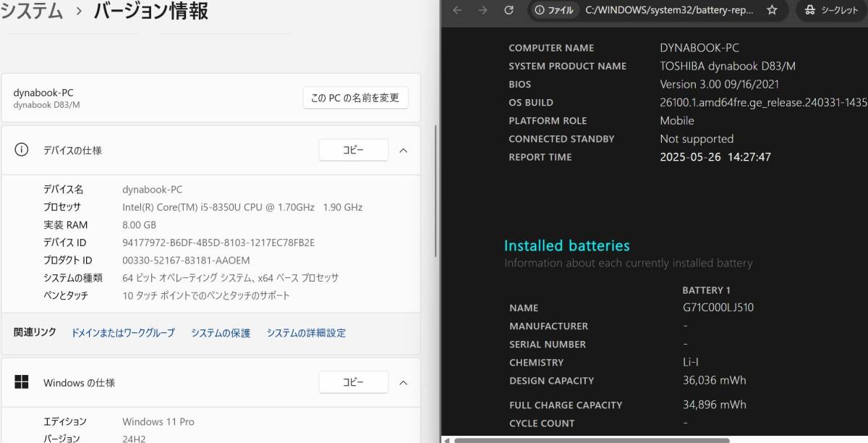The image size is (868, 443).
Task: Click the dynabook-PC name in header card
Action: click(x=43, y=93)
